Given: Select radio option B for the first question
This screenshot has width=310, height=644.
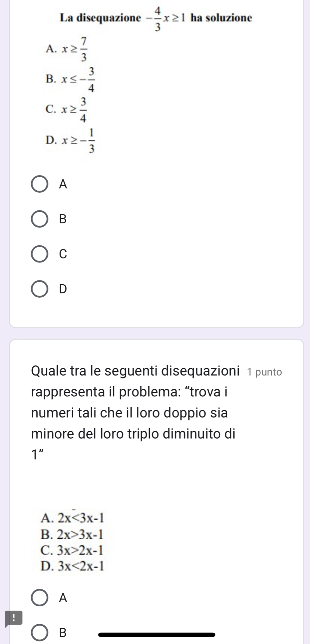Looking at the screenshot, I should pyautogui.click(x=40, y=219).
